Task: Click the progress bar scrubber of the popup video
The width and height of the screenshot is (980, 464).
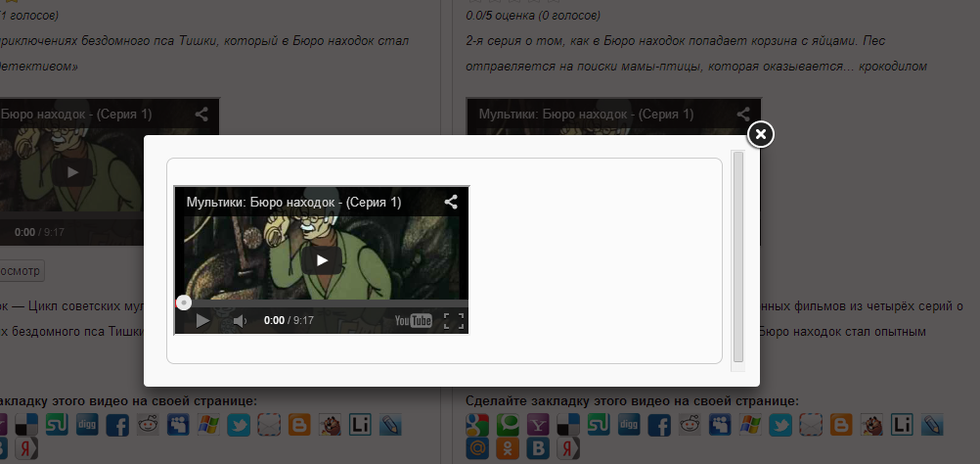Action: pyautogui.click(x=183, y=302)
